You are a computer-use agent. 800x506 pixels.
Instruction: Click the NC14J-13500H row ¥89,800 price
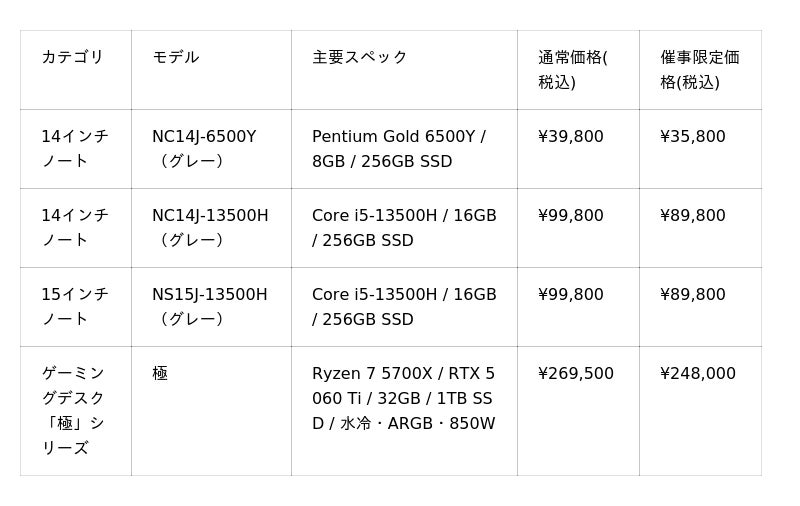click(x=693, y=215)
